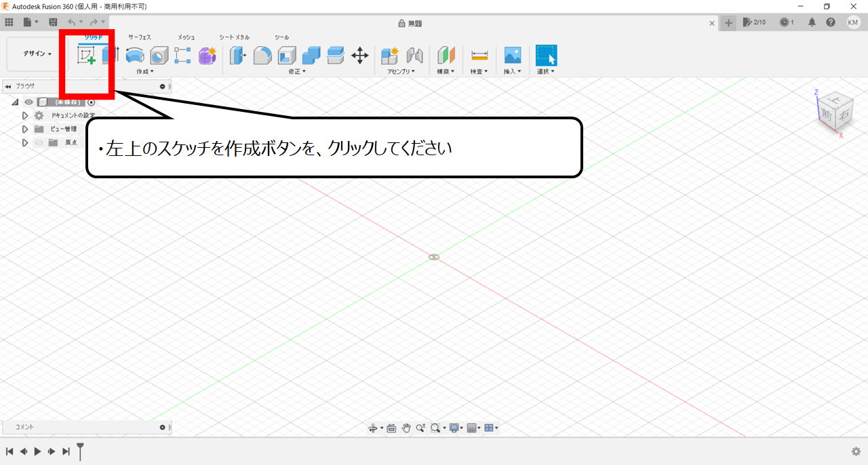Click the Orbit navigation tool
This screenshot has height=465, width=868.
(x=372, y=428)
